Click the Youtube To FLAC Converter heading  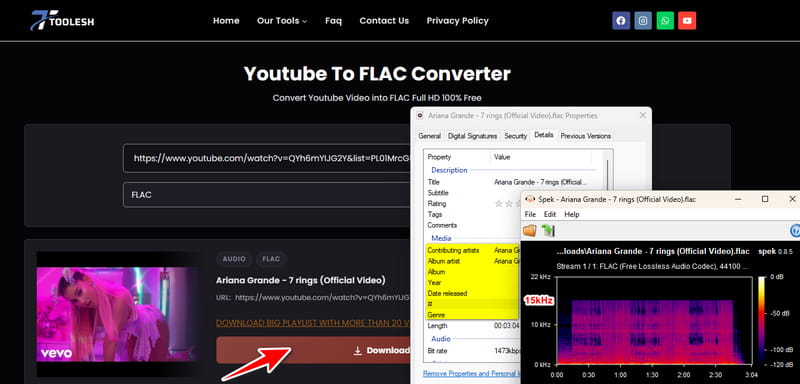(x=377, y=74)
